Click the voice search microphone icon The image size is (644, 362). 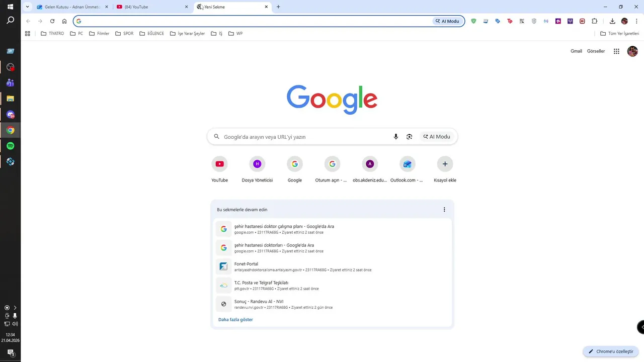(x=396, y=137)
